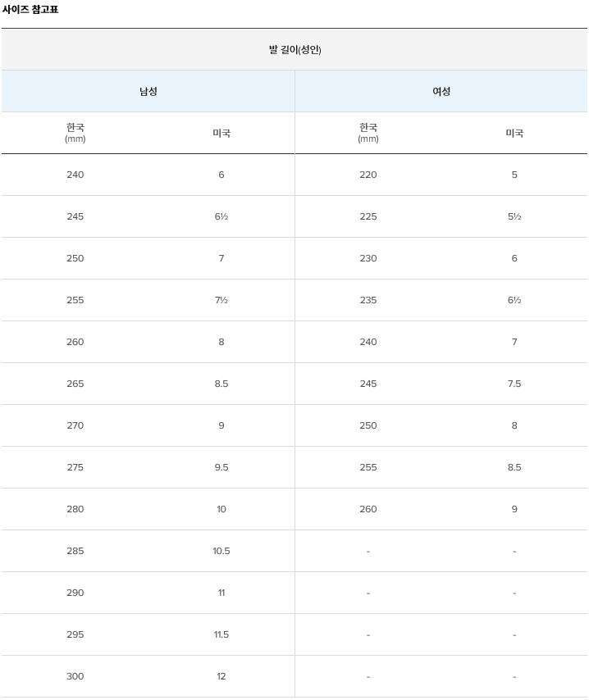The width and height of the screenshot is (589, 700).
Task: Select women's US size 7.5 value
Action: 514,384
